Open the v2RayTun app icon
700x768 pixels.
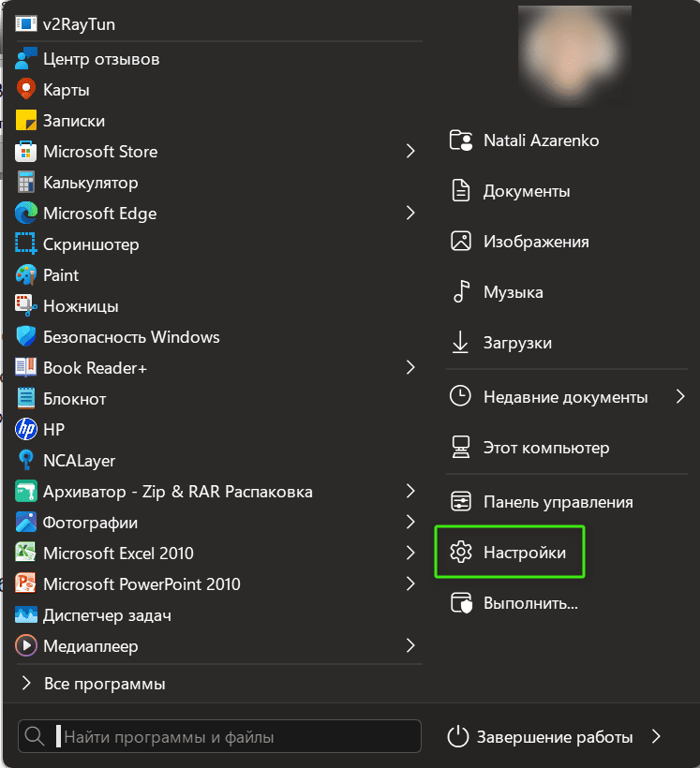(26, 23)
